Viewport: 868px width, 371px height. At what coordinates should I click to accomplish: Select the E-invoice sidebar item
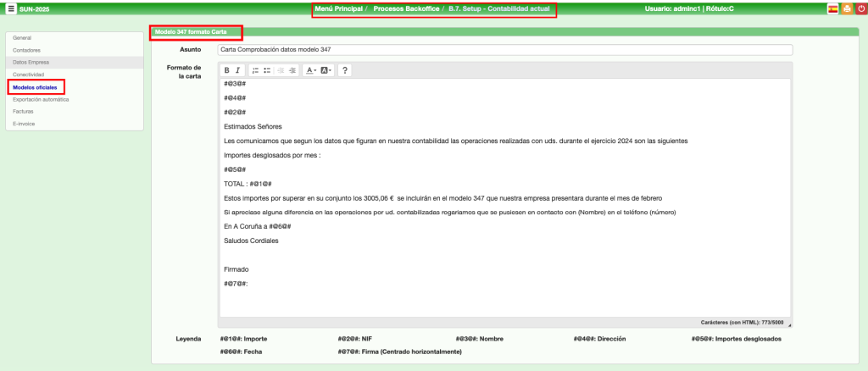[x=24, y=124]
